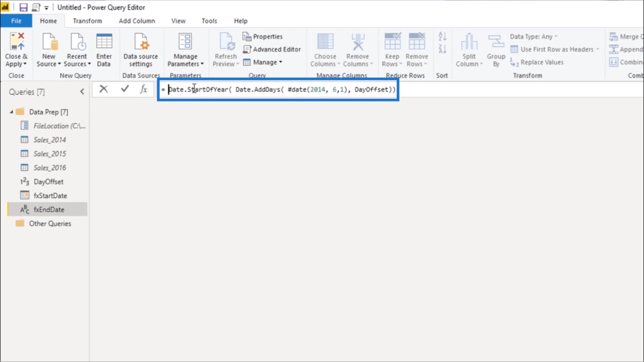
Task: Switch to the Home tab
Action: tap(48, 21)
